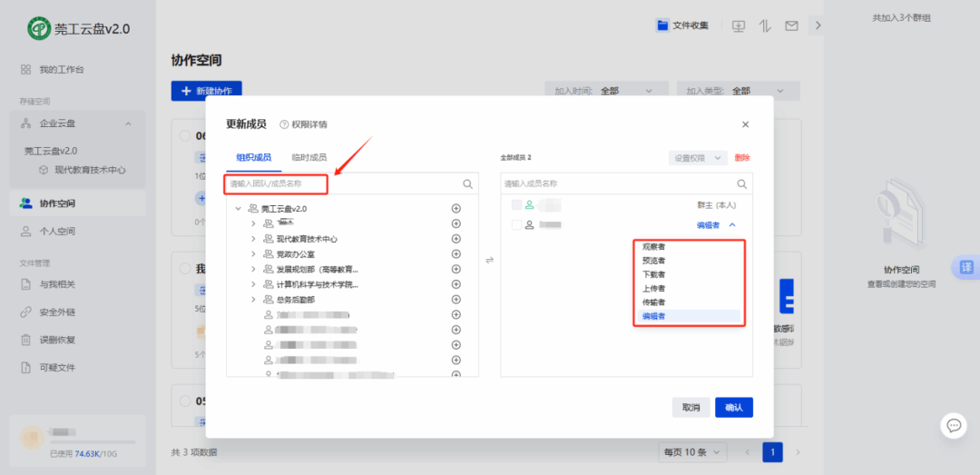Click the red 删除 link
Image resolution: width=980 pixels, height=475 pixels.
click(x=742, y=158)
